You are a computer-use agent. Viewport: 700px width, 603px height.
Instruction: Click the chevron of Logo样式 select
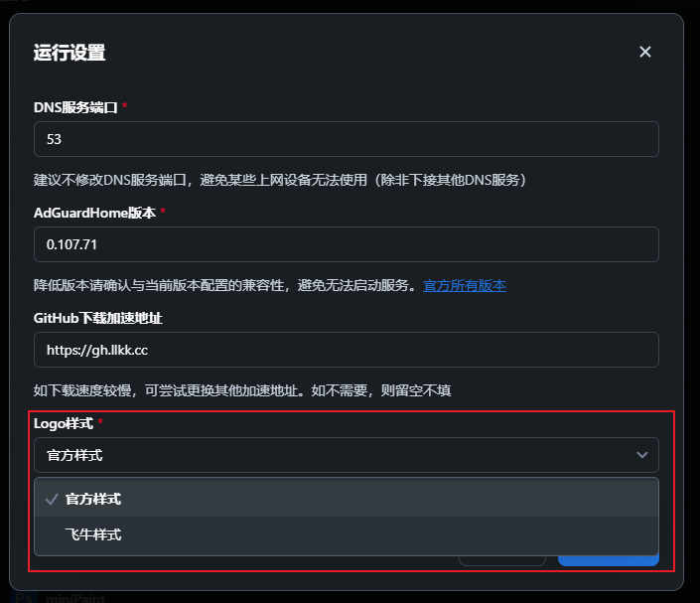(642, 455)
